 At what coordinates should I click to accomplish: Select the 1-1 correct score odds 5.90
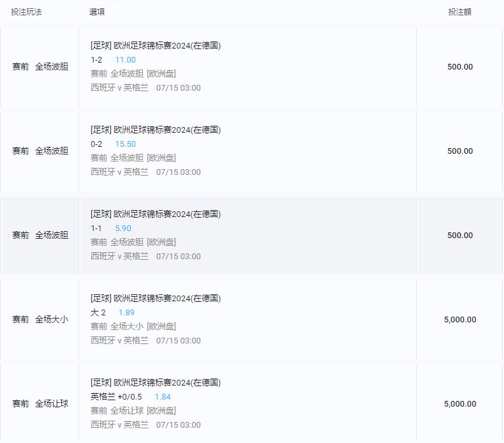123,229
